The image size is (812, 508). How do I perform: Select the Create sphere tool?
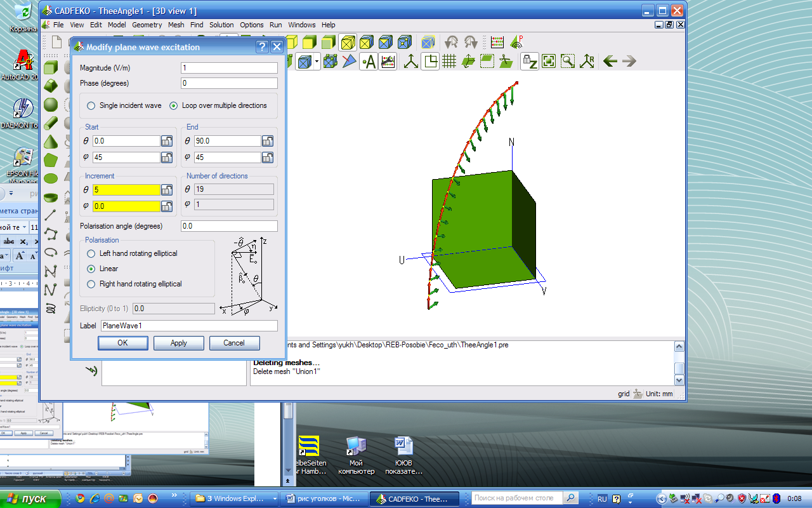(x=51, y=104)
